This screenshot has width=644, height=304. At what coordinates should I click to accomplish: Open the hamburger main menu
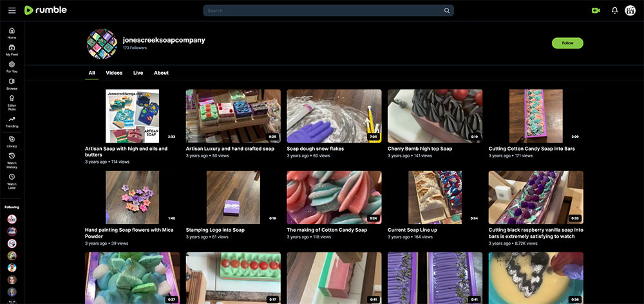pyautogui.click(x=12, y=10)
